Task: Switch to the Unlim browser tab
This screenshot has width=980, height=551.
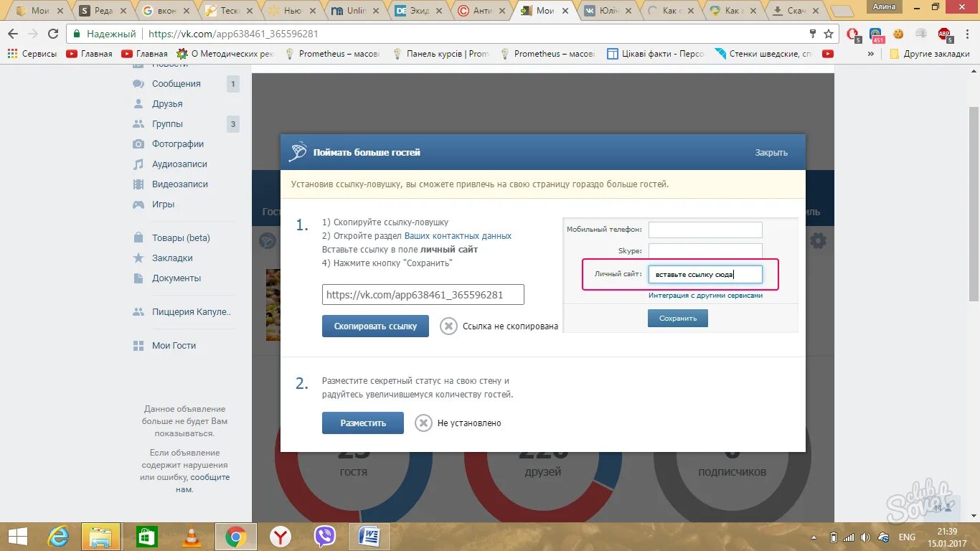Action: pyautogui.click(x=357, y=10)
